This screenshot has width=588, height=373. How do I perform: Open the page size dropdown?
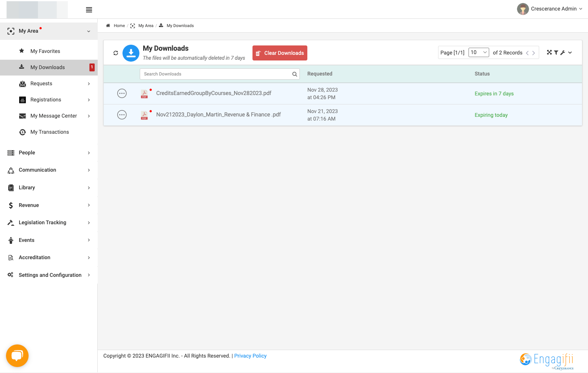[479, 53]
